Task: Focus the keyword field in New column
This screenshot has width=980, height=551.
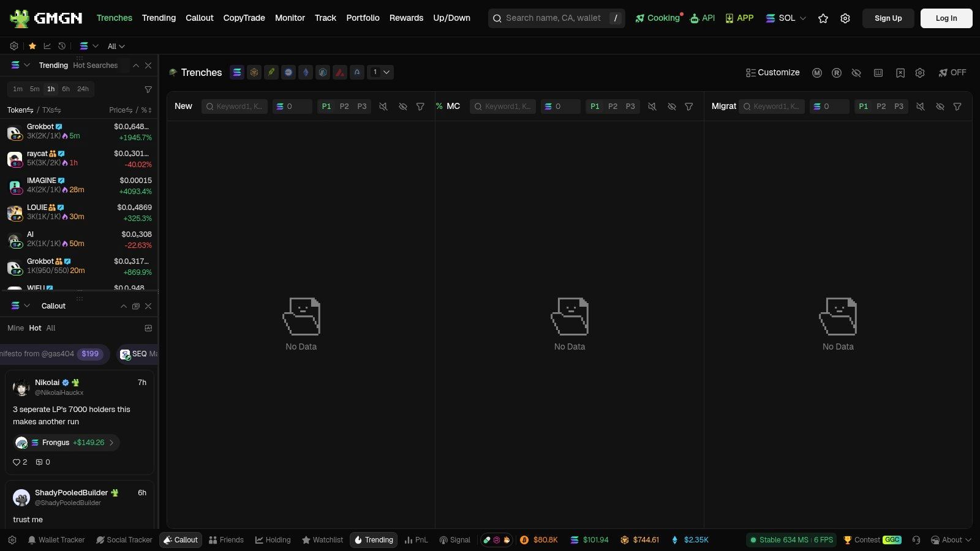Action: coord(235,107)
